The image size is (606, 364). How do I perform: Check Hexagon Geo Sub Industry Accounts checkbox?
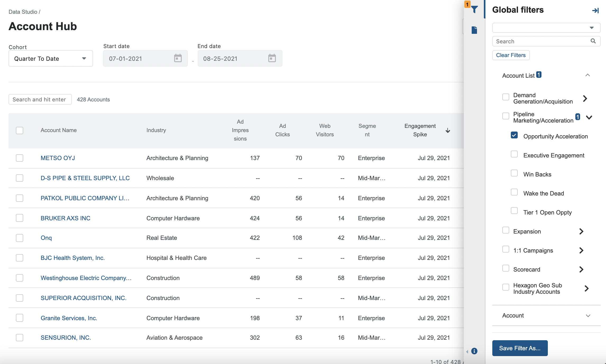506,287
